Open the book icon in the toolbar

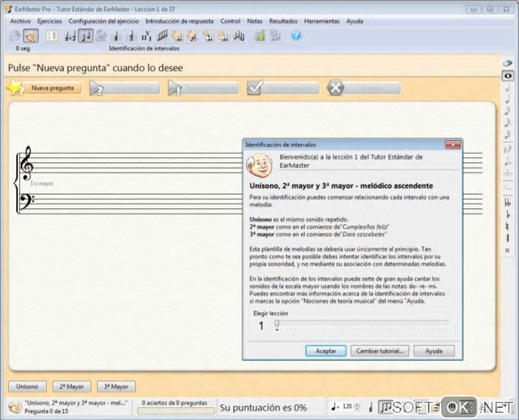point(51,36)
